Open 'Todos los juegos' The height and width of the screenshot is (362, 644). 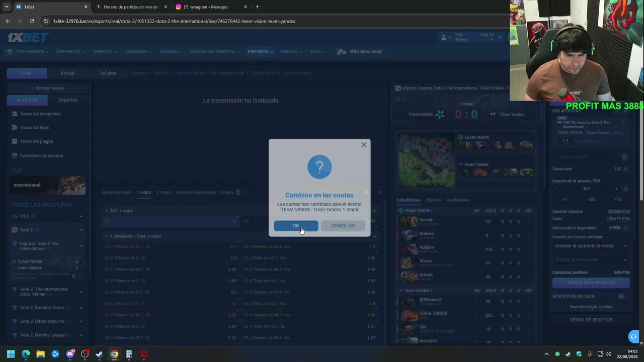point(36,142)
